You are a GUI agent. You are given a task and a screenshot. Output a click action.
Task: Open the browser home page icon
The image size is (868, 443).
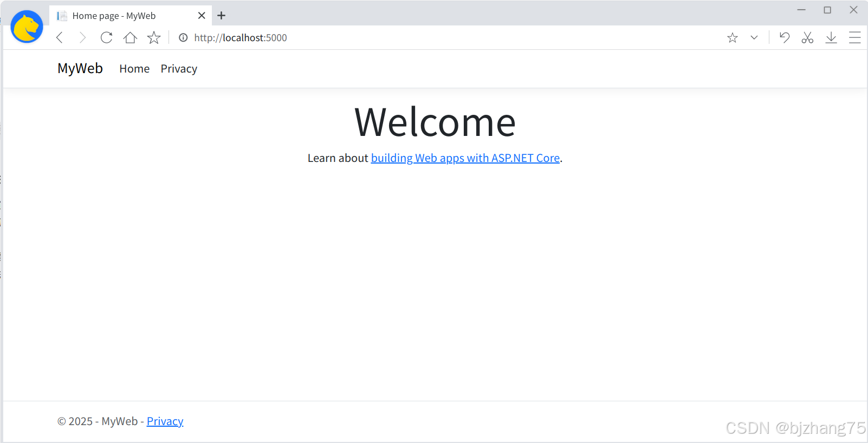click(x=130, y=37)
